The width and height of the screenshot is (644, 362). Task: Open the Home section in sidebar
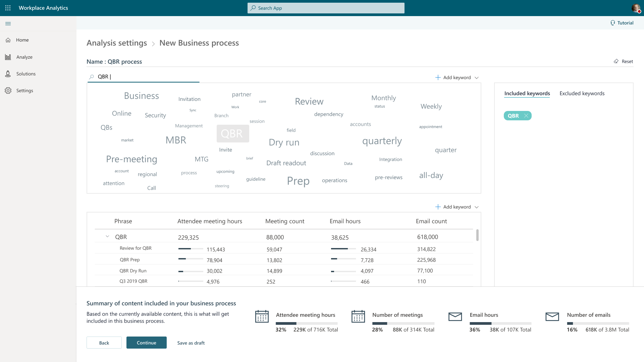(x=22, y=40)
